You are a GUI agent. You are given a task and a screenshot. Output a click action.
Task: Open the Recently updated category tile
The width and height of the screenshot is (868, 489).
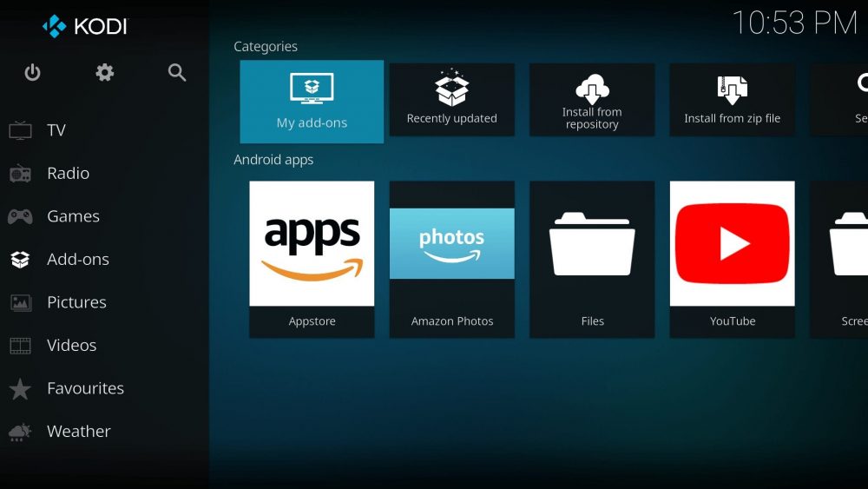[x=451, y=100]
